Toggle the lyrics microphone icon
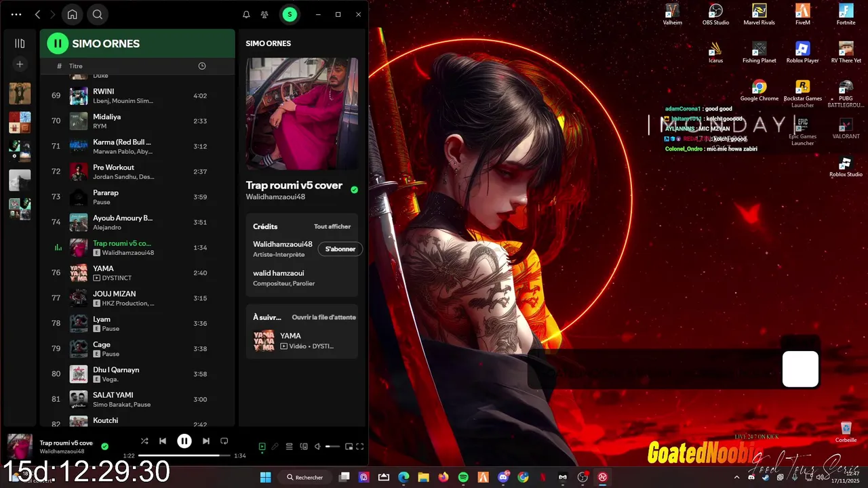Image resolution: width=868 pixels, height=488 pixels. (275, 447)
